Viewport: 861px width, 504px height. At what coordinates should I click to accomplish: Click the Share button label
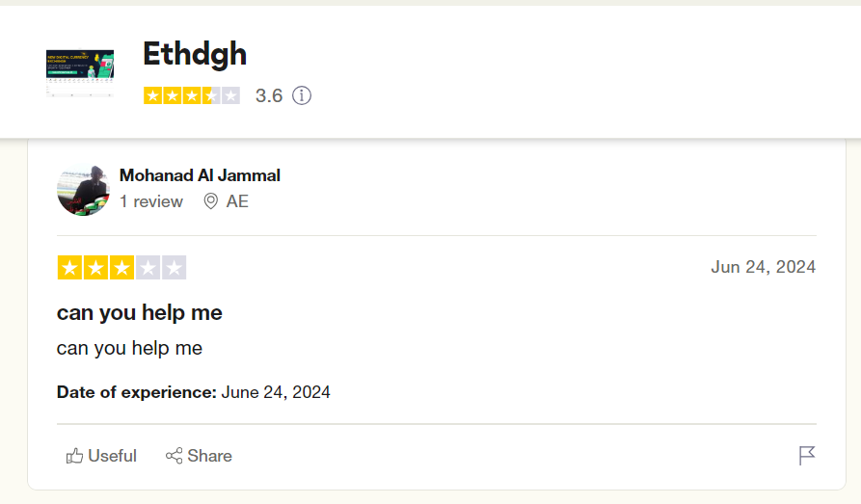(210, 456)
